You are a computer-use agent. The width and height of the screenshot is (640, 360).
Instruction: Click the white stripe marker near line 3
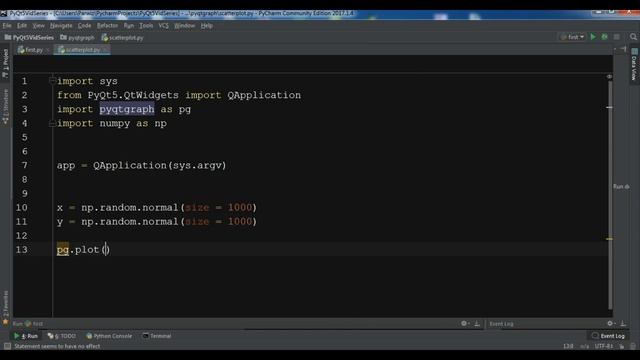click(x=609, y=107)
